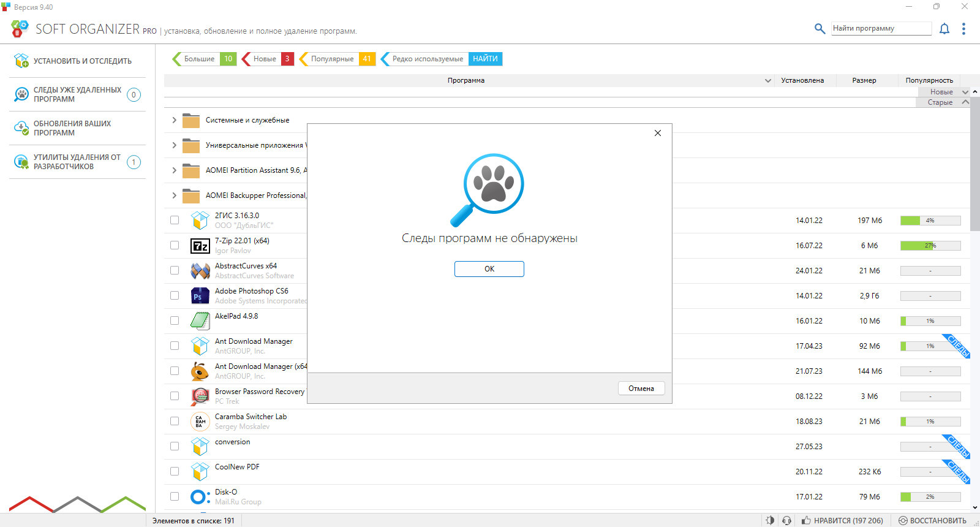Click the Отмена button in the dialog

coord(641,389)
